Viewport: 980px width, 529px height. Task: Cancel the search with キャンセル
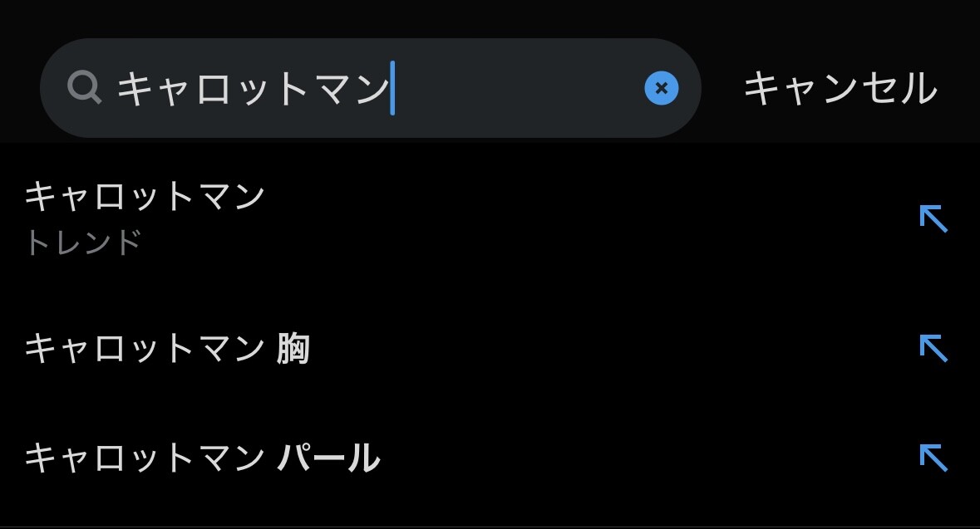point(840,88)
